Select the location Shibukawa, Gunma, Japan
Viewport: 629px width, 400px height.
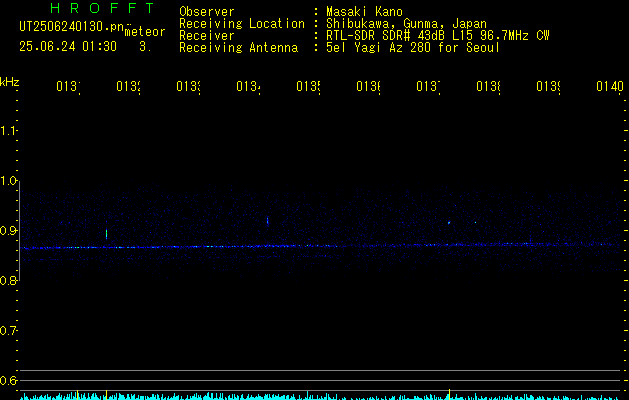406,24
